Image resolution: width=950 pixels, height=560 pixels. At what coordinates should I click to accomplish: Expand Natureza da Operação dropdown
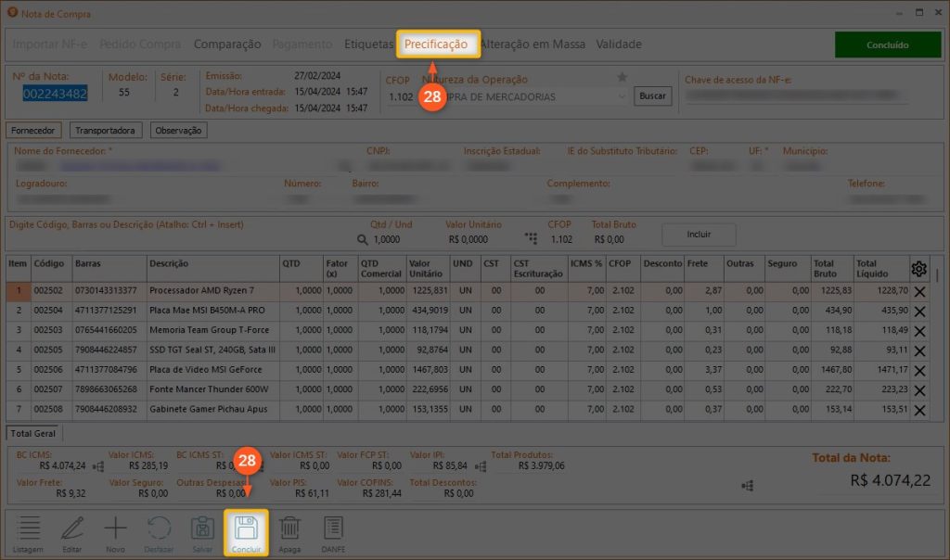[621, 96]
